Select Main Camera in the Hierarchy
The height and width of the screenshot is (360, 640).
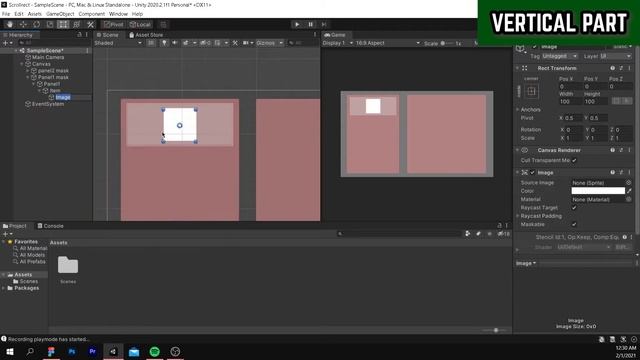[x=48, y=57]
